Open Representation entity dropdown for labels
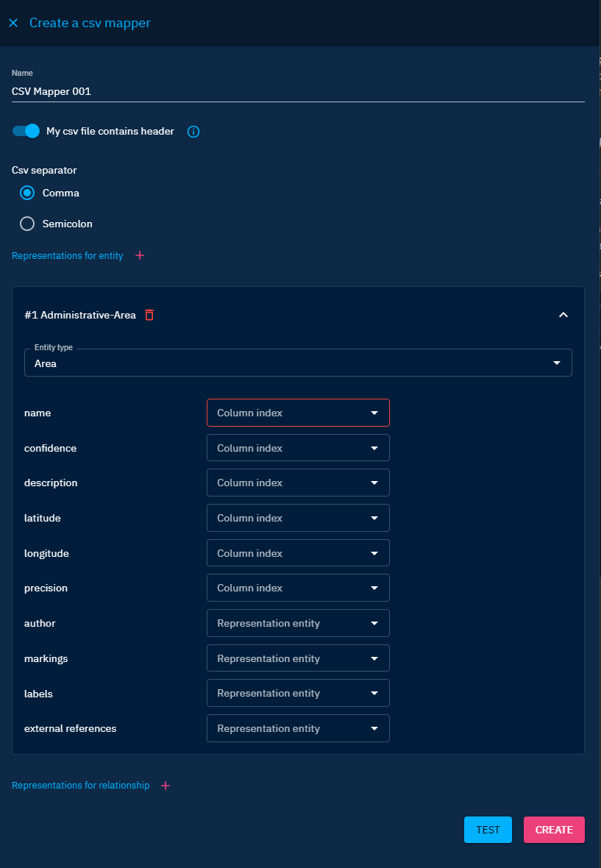Screen dimensions: 601x868 [x=298, y=693]
